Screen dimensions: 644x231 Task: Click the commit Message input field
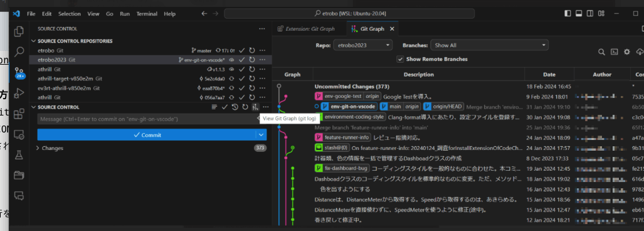click(x=147, y=119)
